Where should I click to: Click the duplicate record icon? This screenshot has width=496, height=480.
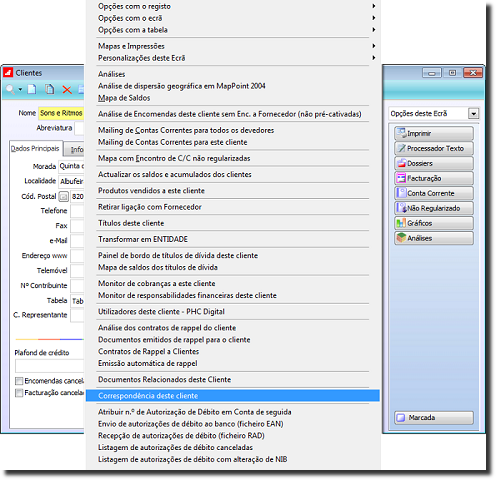pos(50,89)
